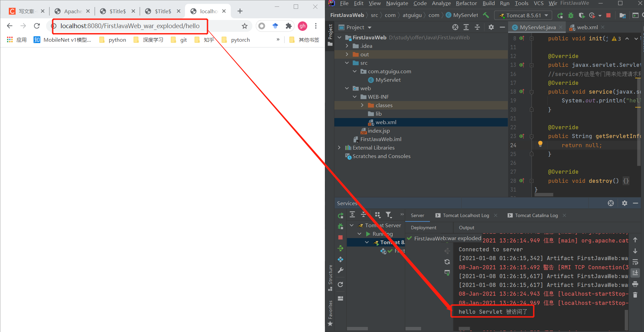Open the pytorch bookmark in Chrome

coord(240,40)
